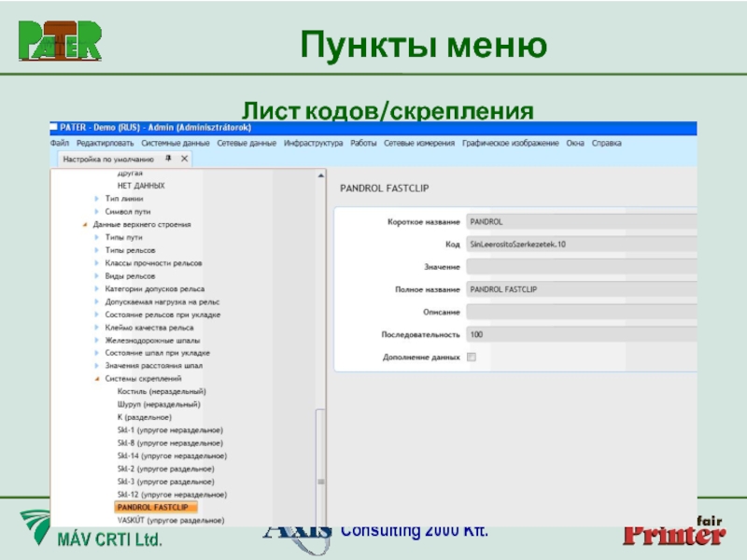Screen dimensions: 747x560
Task: Click the Последовательность field
Action: pyautogui.click(x=581, y=334)
